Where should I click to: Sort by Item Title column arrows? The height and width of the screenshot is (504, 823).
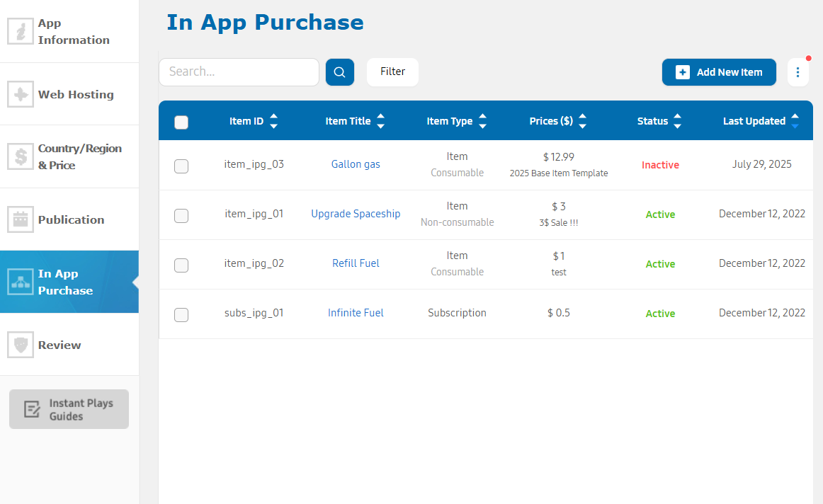coord(380,121)
